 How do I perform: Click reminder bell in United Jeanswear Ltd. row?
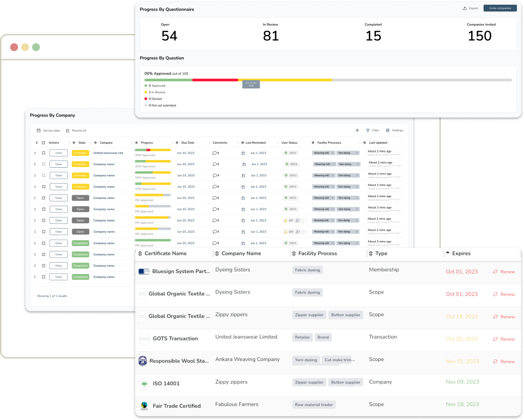[x=243, y=153]
